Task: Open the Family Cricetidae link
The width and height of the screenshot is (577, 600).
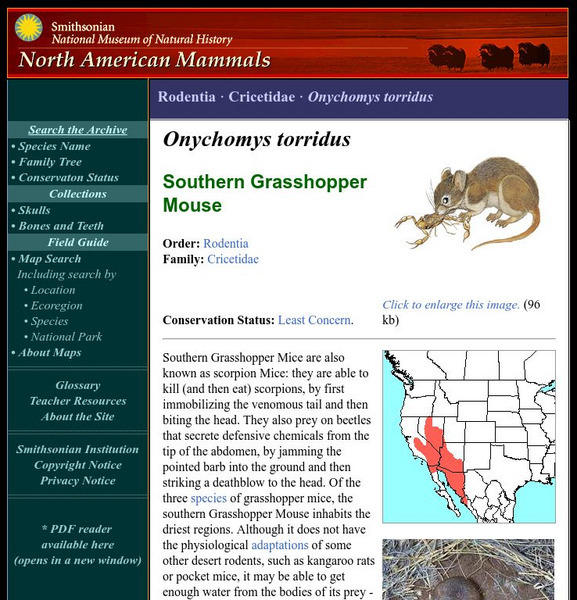Action: (x=233, y=259)
